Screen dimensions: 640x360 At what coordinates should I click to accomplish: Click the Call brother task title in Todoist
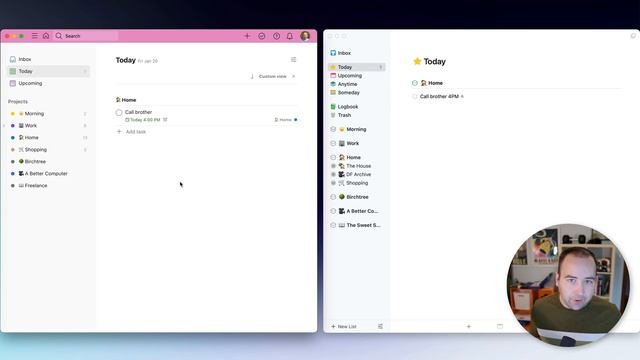pyautogui.click(x=138, y=112)
